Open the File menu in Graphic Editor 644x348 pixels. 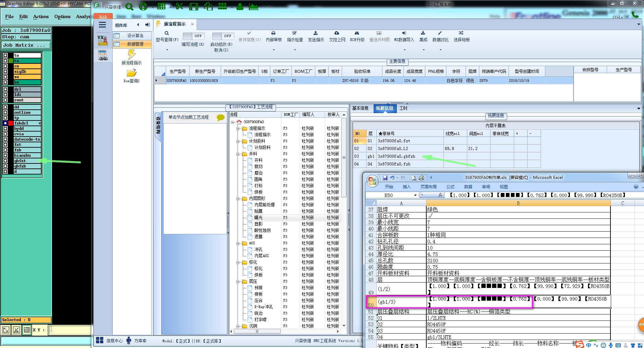click(x=9, y=16)
